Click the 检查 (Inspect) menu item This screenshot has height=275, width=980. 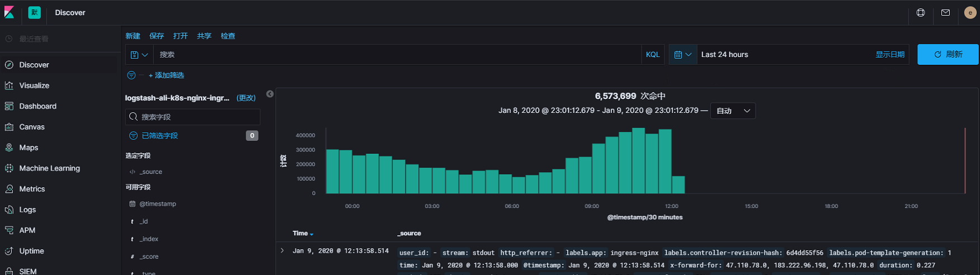(228, 36)
